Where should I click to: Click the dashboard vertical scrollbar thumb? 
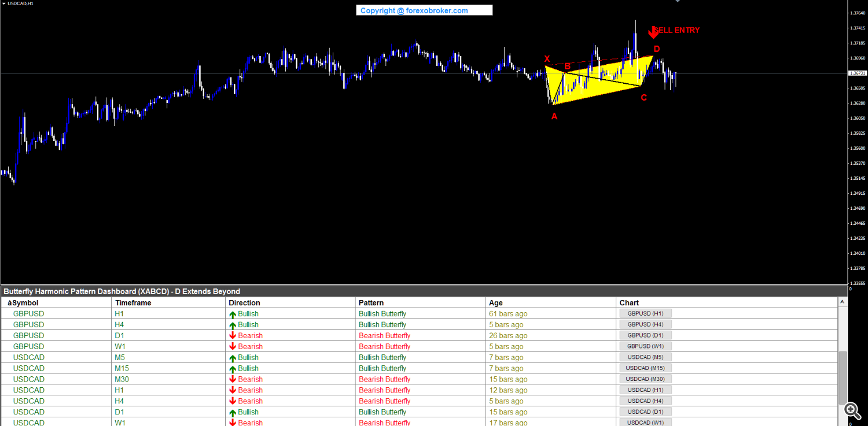843,377
